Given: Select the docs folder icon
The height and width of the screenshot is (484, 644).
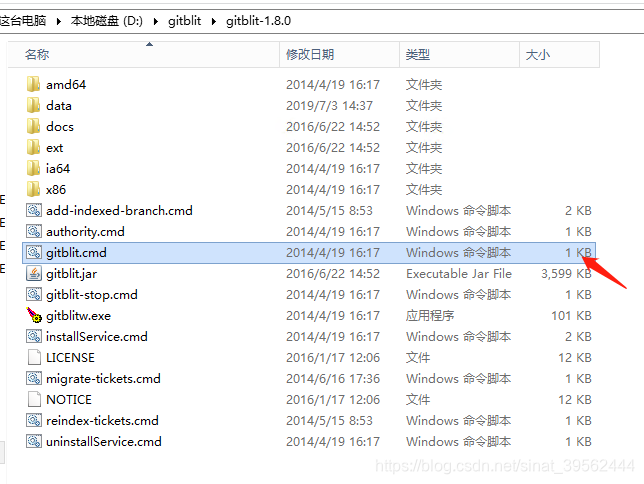Looking at the screenshot, I should point(33,126).
